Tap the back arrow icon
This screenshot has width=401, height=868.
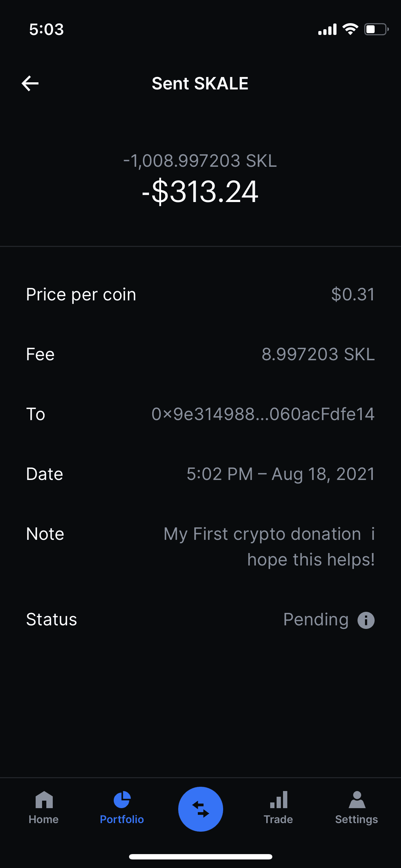pos(30,84)
